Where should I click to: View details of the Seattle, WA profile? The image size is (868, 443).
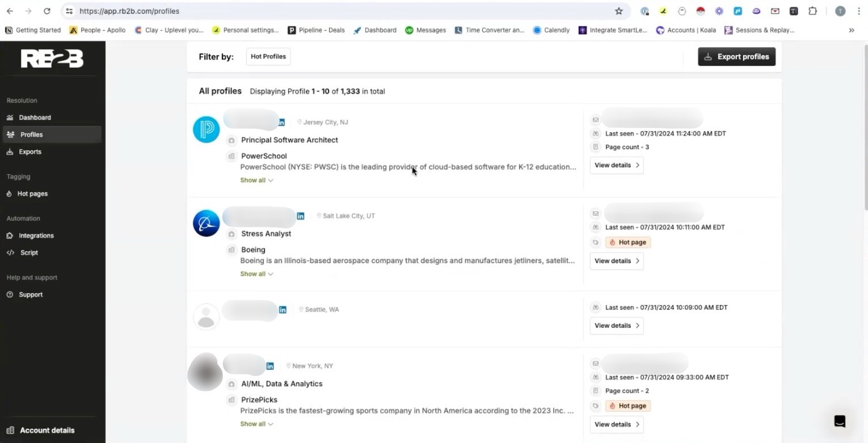617,326
